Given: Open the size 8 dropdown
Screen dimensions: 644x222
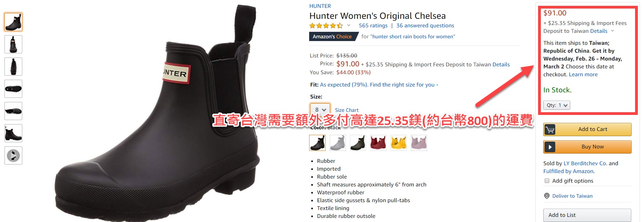Looking at the screenshot, I should click(320, 110).
